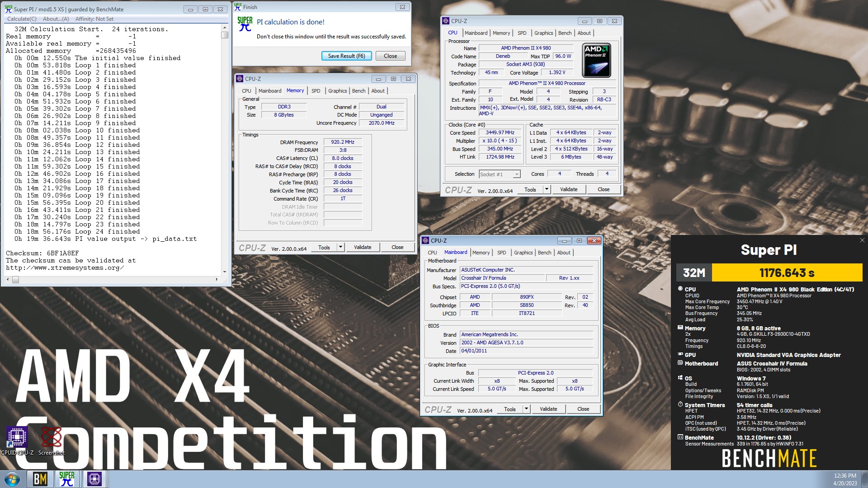This screenshot has width=868, height=488.
Task: Switch to Bench tab in CPU-Z Mainboard window
Action: pyautogui.click(x=544, y=253)
